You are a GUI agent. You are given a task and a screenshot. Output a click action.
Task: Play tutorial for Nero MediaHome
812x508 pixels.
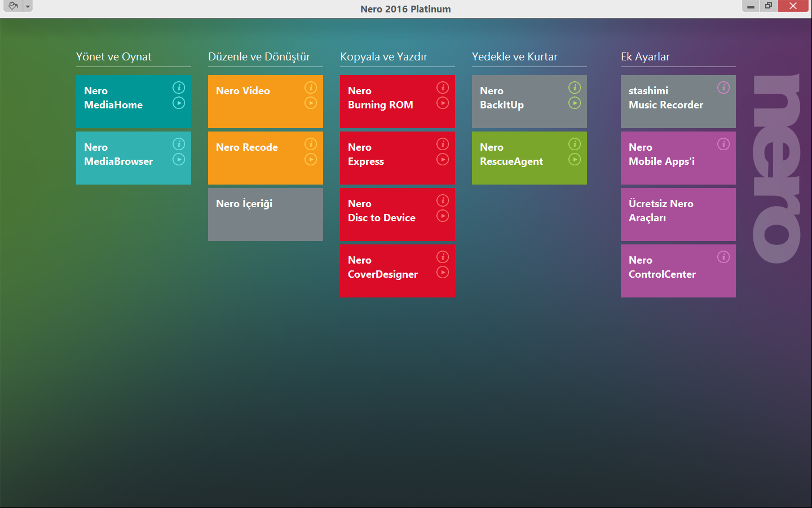[x=179, y=103]
